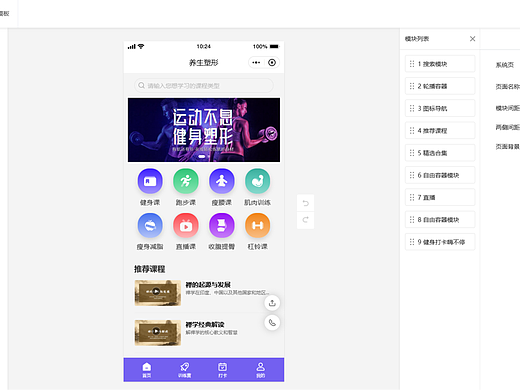Click drag handle of 1 搜索模块
The height and width of the screenshot is (390, 520).
(x=412, y=64)
